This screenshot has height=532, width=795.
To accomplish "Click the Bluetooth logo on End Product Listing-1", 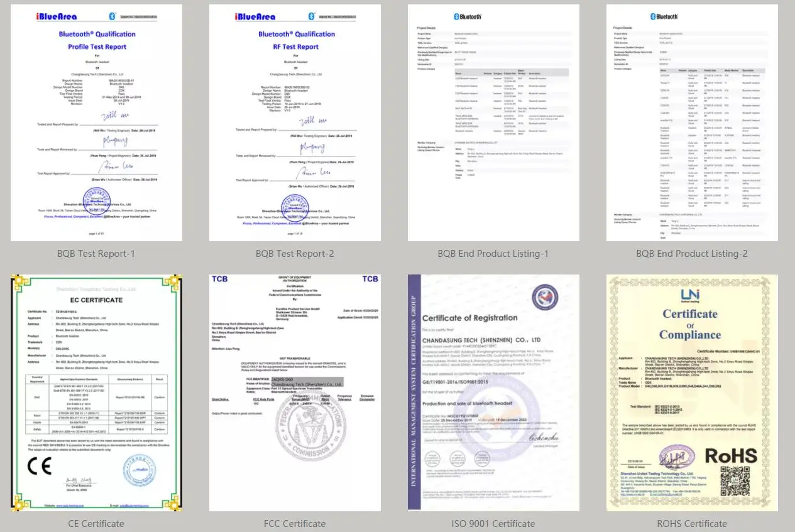I will click(x=467, y=16).
